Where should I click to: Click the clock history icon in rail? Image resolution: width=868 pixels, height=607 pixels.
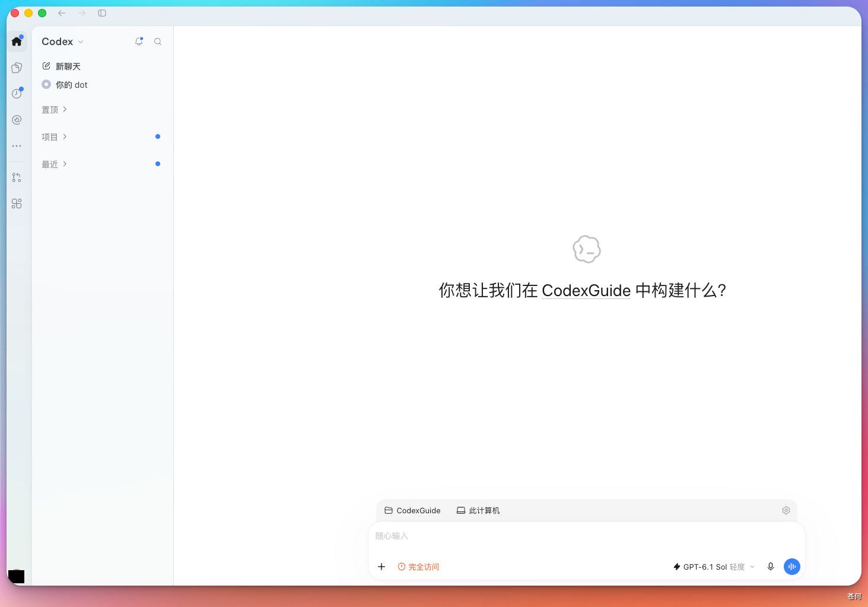(x=17, y=94)
